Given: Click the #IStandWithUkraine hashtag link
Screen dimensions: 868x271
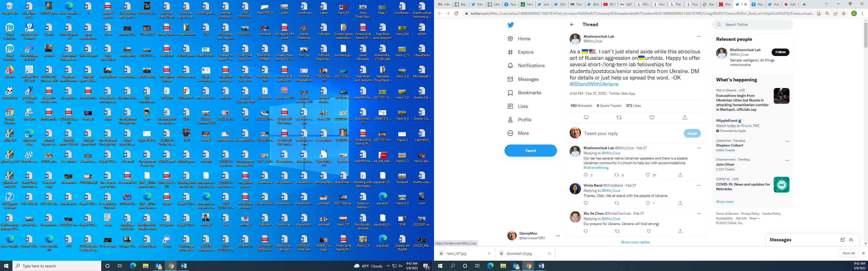Looking at the screenshot, I should (x=594, y=84).
